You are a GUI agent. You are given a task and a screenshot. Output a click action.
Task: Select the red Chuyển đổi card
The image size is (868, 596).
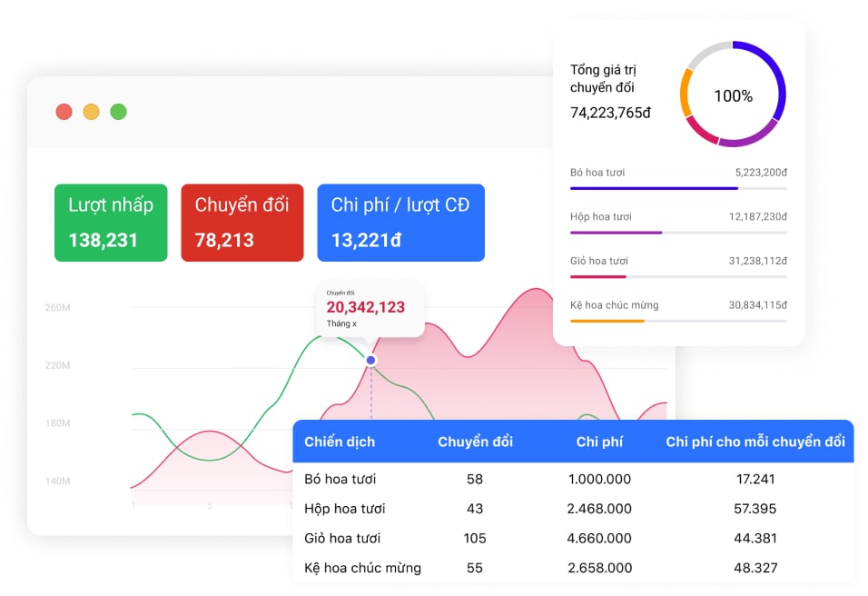coord(242,223)
